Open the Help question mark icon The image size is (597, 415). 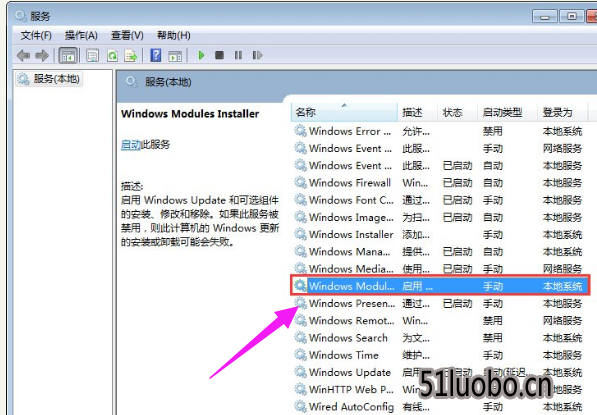pos(156,56)
